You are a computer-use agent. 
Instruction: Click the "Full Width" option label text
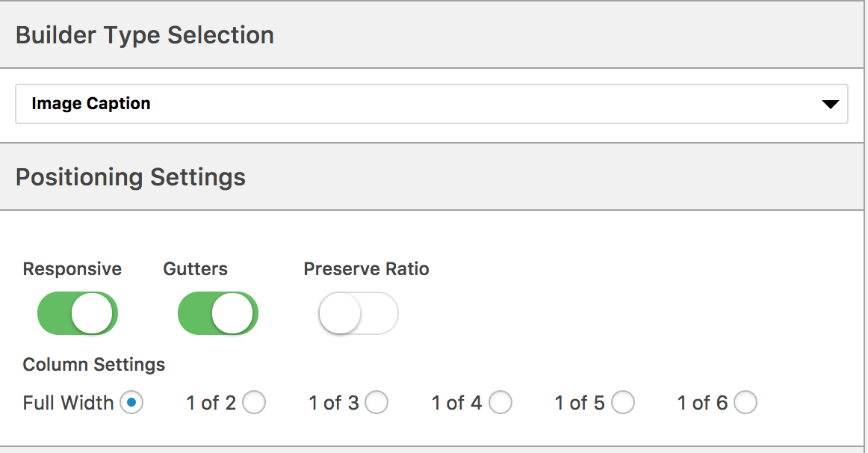(68, 403)
